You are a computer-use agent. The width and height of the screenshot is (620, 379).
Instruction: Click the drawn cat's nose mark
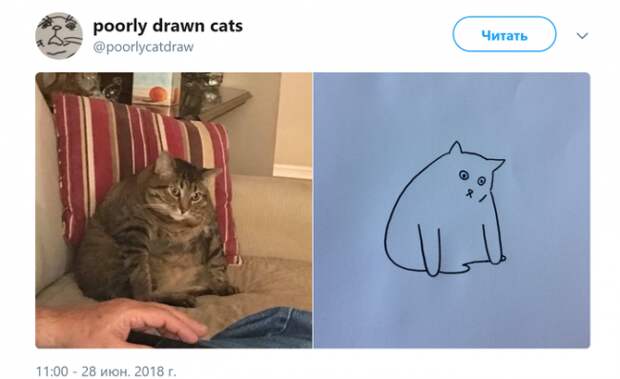[469, 193]
